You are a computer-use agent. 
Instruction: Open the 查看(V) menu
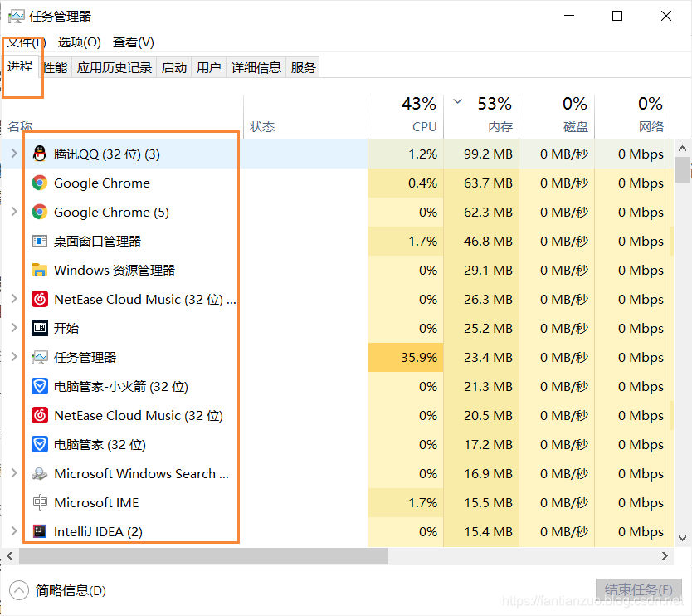134,42
